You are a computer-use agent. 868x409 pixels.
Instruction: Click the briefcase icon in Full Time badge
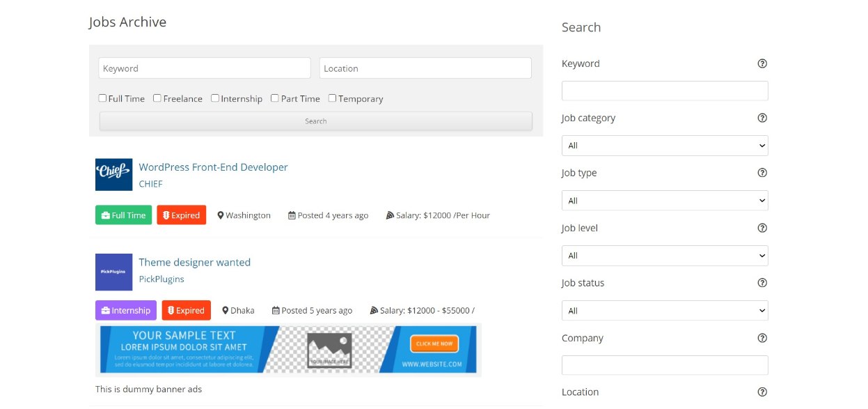point(105,215)
